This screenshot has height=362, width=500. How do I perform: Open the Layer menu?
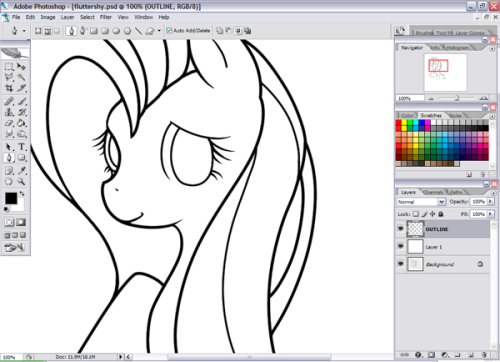pyautogui.click(x=67, y=17)
